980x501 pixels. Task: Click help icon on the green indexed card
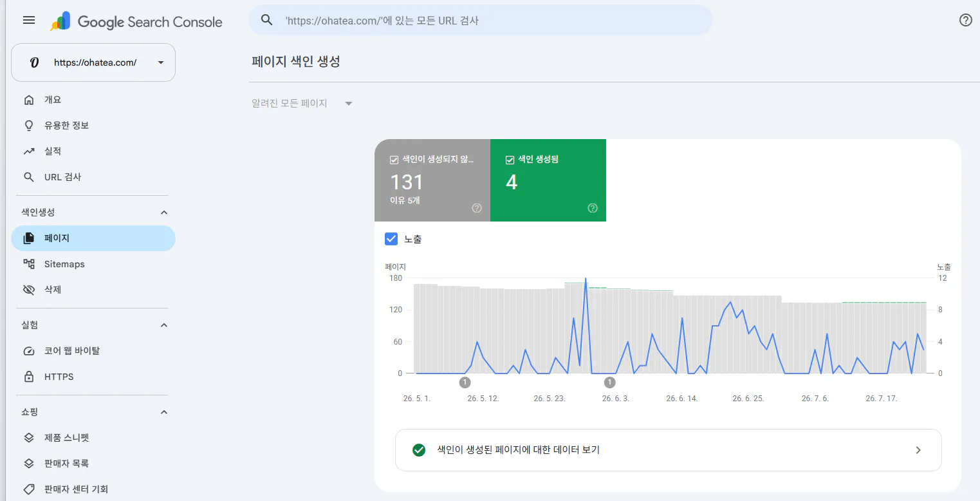coord(593,208)
